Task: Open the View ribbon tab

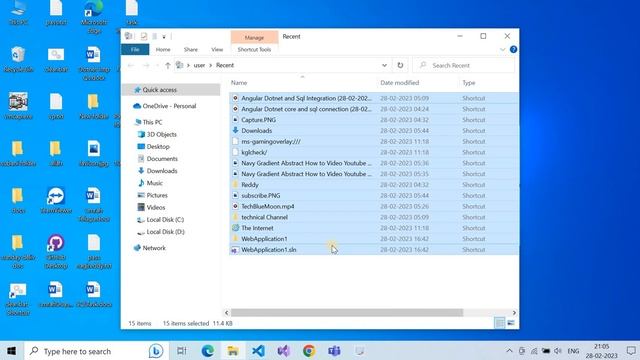Action: 217,49
